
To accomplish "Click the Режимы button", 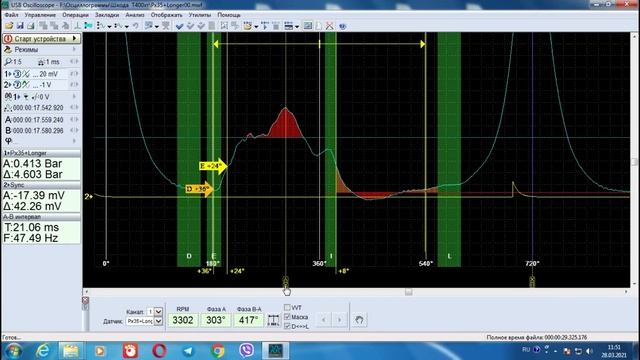I will point(41,49).
